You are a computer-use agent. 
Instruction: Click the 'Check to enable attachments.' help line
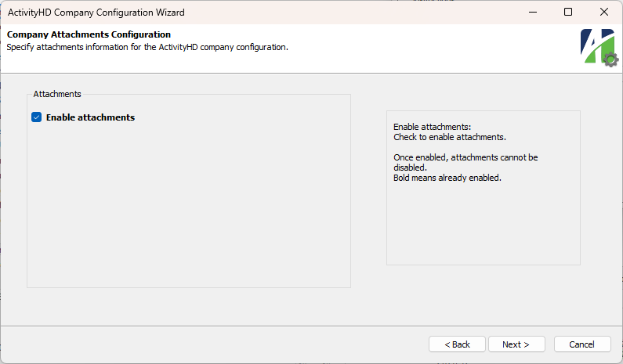click(x=450, y=137)
